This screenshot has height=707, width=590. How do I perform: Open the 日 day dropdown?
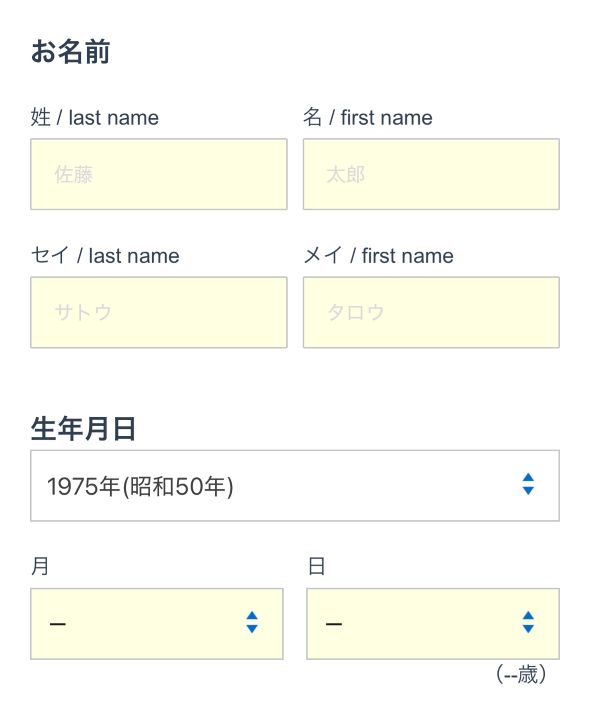coord(433,624)
